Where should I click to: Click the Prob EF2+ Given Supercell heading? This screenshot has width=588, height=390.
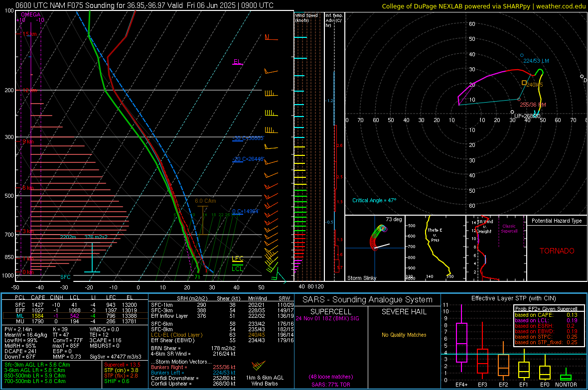pyautogui.click(x=546, y=309)
